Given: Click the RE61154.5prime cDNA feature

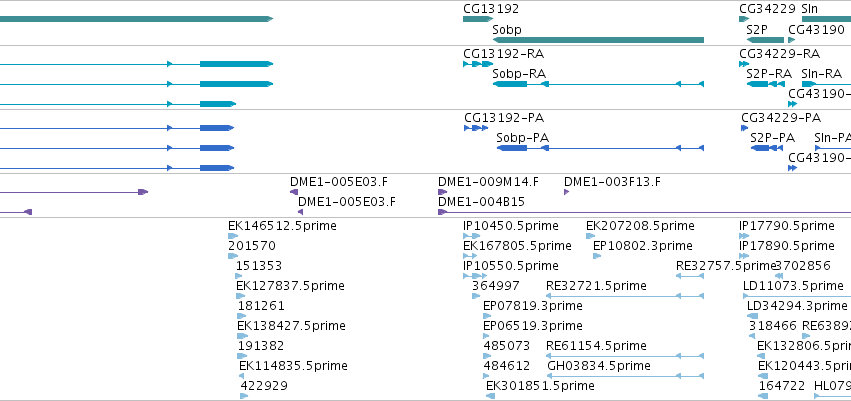Looking at the screenshot, I should click(x=625, y=356).
